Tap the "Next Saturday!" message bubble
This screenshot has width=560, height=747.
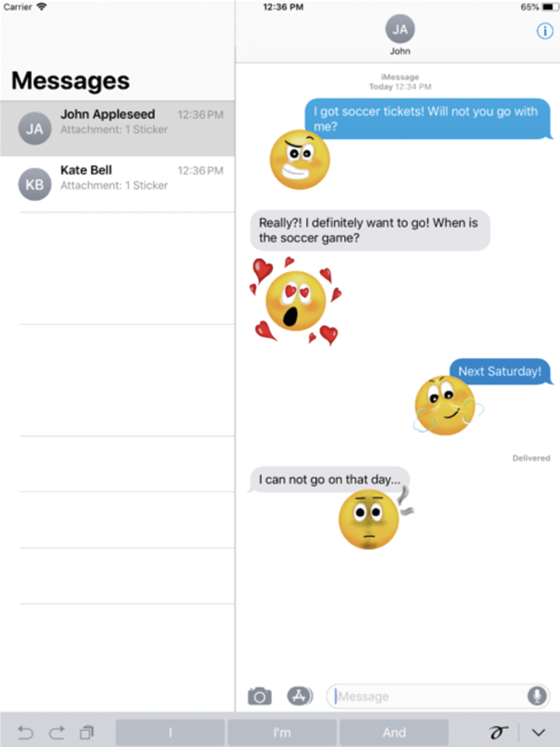(501, 371)
